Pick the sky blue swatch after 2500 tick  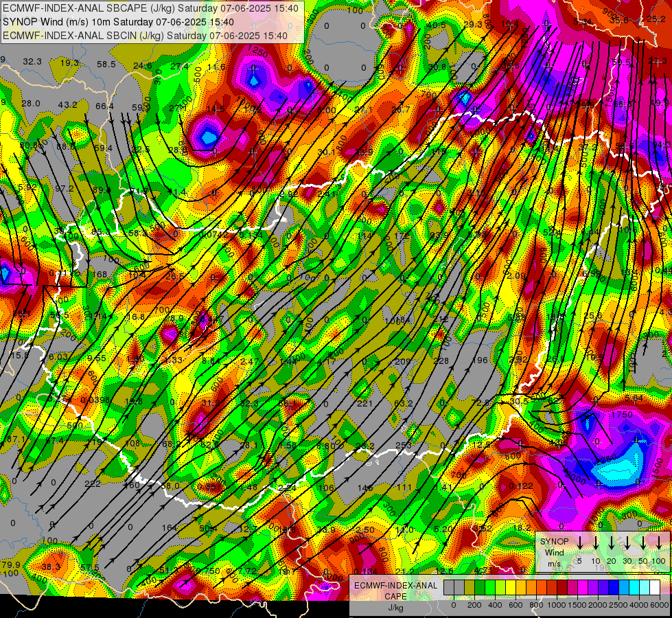click(x=624, y=588)
